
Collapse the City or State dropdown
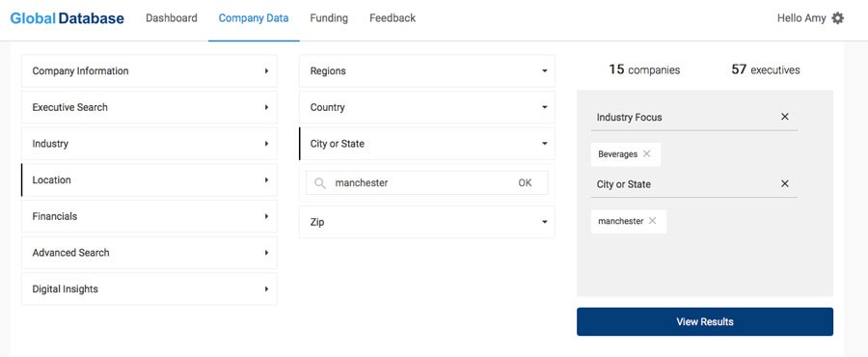tap(427, 144)
